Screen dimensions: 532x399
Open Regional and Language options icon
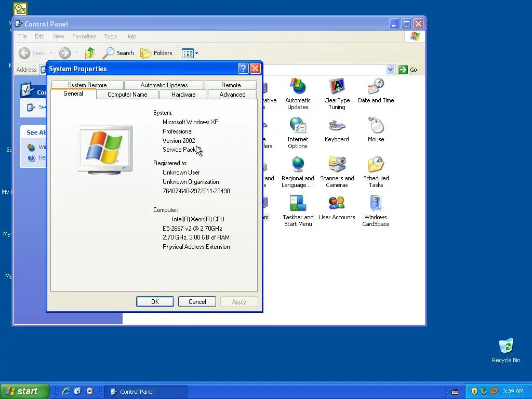[298, 172]
